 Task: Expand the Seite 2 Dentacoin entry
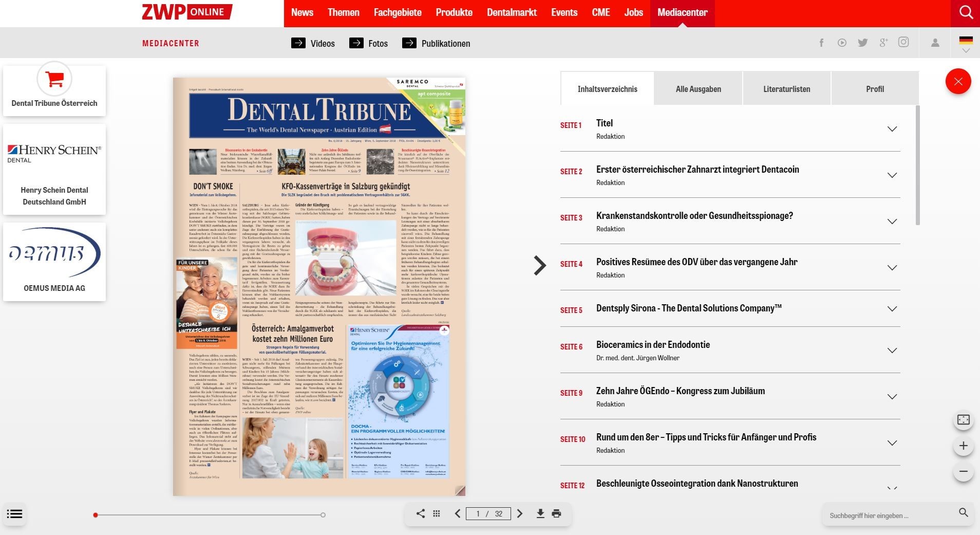click(x=892, y=175)
